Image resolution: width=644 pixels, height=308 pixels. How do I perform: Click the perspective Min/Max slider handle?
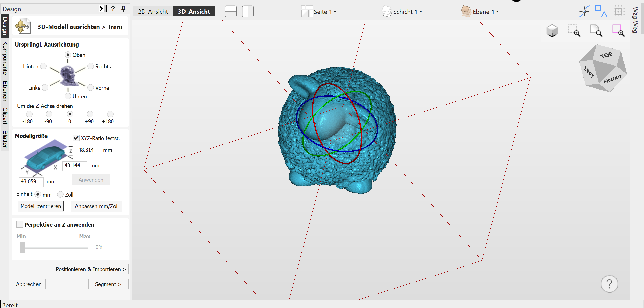[23, 247]
